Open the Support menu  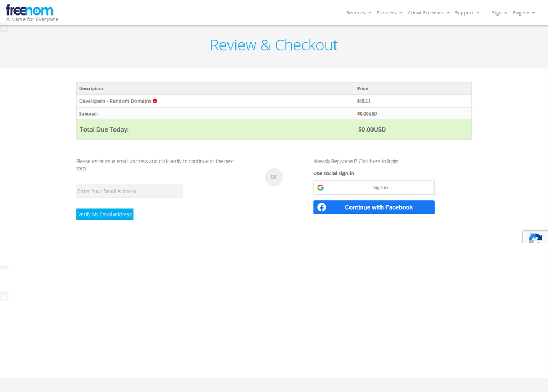pyautogui.click(x=467, y=13)
